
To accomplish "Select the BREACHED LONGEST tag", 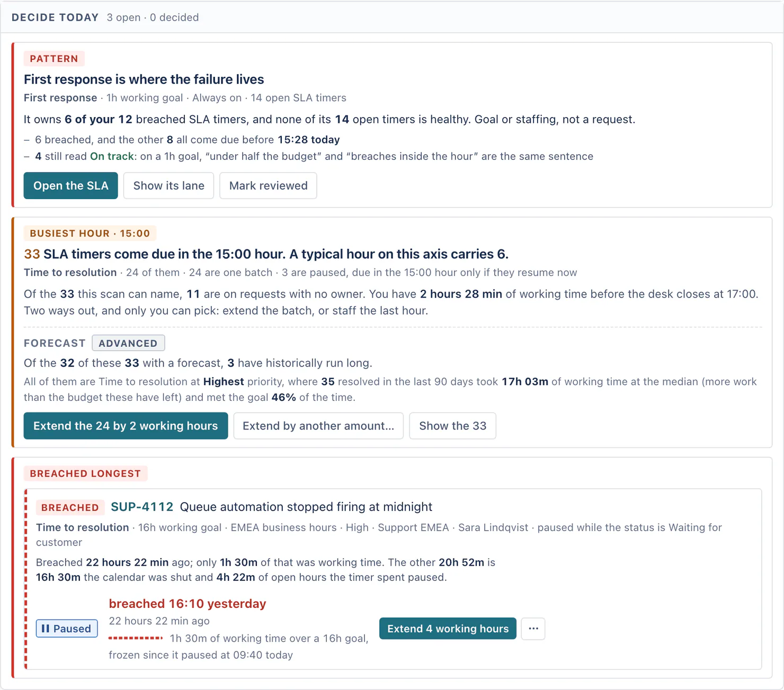I will tap(85, 474).
